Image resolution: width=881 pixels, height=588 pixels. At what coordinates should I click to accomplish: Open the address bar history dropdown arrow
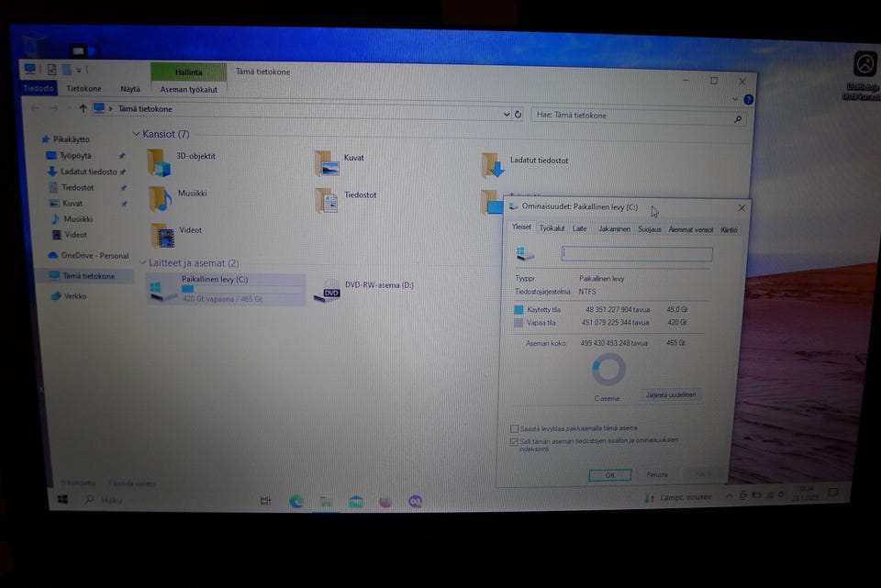(x=507, y=114)
